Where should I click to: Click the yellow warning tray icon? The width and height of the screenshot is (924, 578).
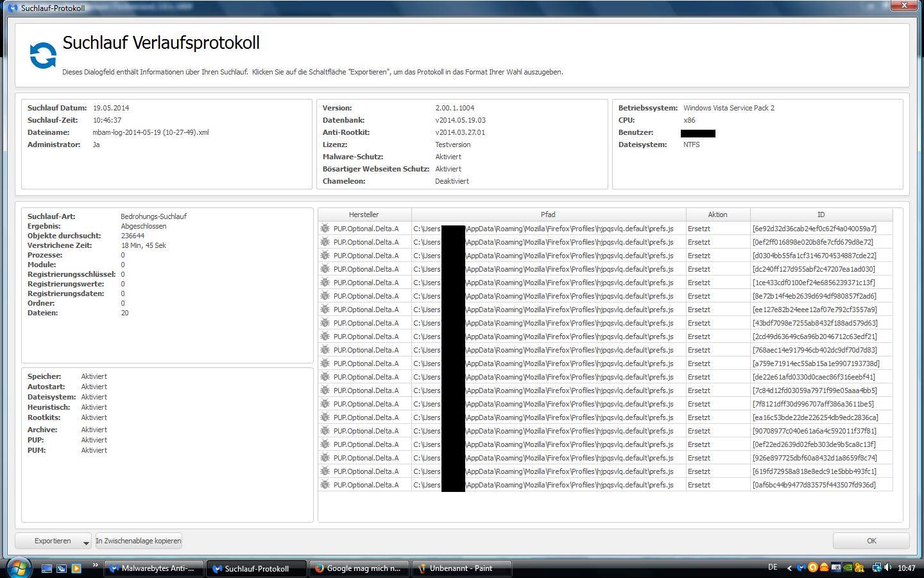point(860,568)
